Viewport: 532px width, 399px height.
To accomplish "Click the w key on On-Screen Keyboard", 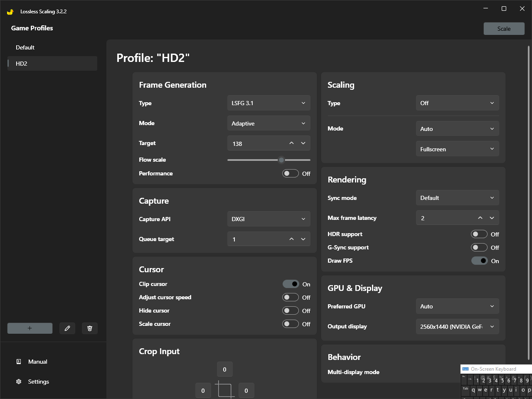I will point(480,390).
